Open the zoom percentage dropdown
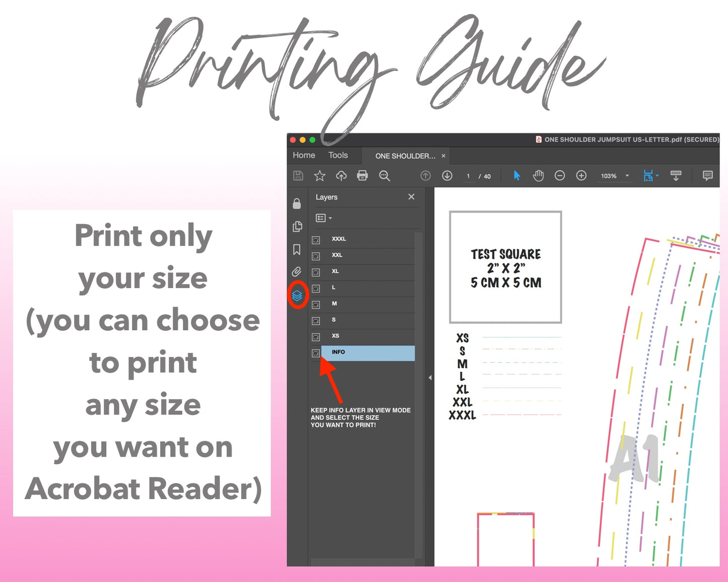 click(x=627, y=176)
